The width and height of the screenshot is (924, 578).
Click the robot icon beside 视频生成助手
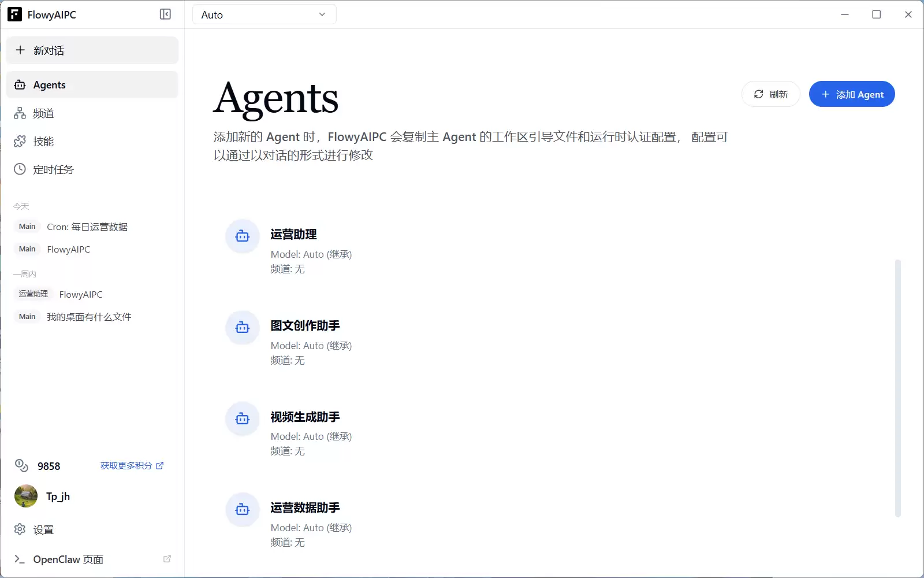click(x=243, y=418)
